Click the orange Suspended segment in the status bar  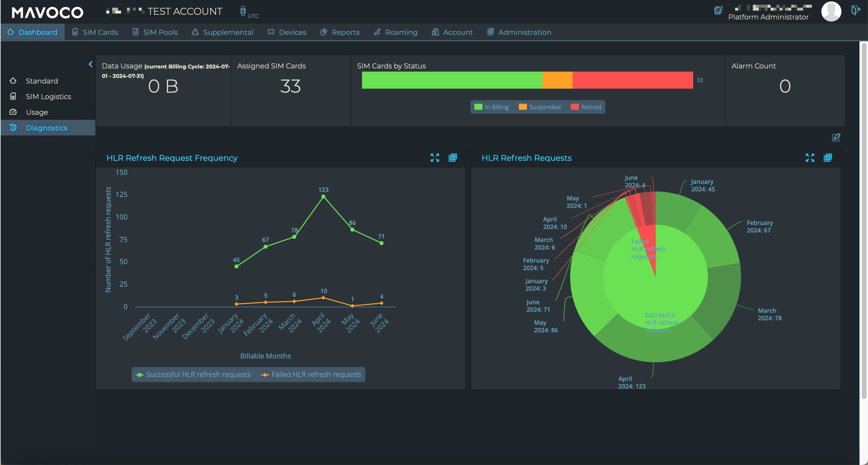(558, 80)
